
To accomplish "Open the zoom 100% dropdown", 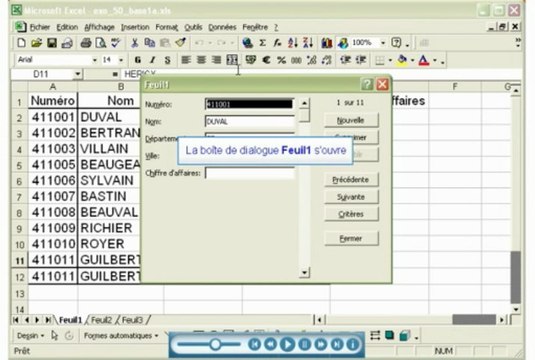I will click(383, 43).
